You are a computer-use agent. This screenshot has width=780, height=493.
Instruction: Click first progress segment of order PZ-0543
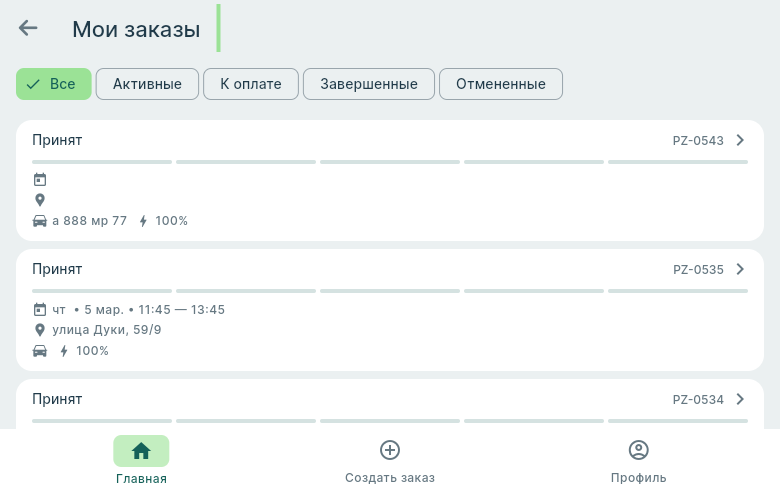tap(102, 161)
